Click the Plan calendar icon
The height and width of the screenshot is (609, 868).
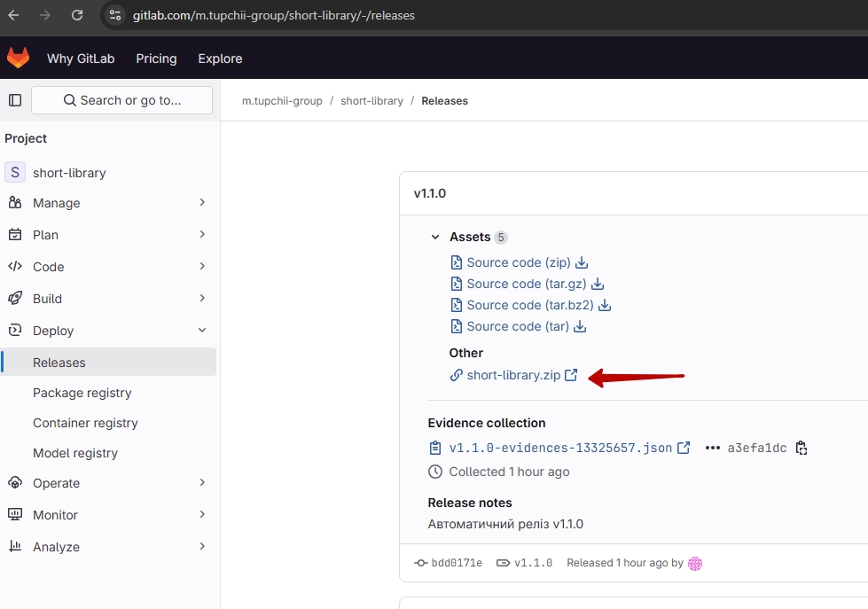[x=15, y=235]
